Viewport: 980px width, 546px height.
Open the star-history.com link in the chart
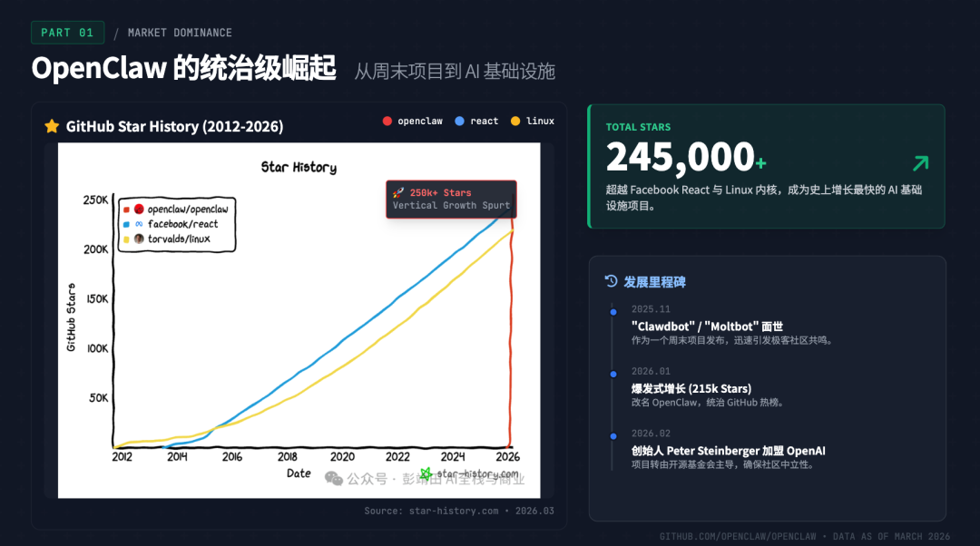click(x=477, y=474)
